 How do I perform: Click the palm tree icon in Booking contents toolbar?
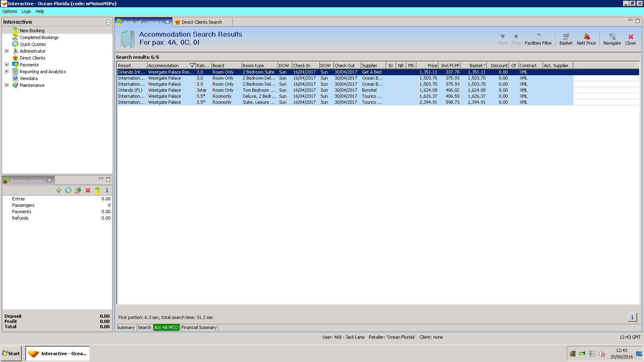[97, 190]
